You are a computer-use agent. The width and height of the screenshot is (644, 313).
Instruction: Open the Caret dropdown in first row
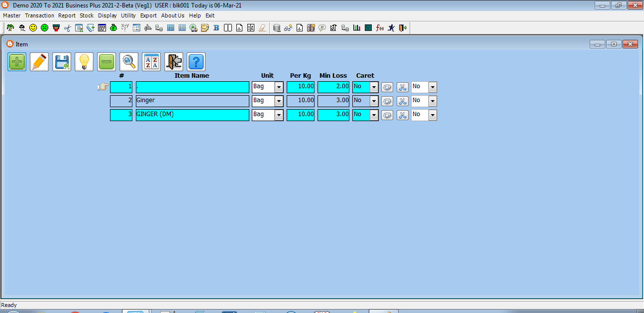coord(374,87)
